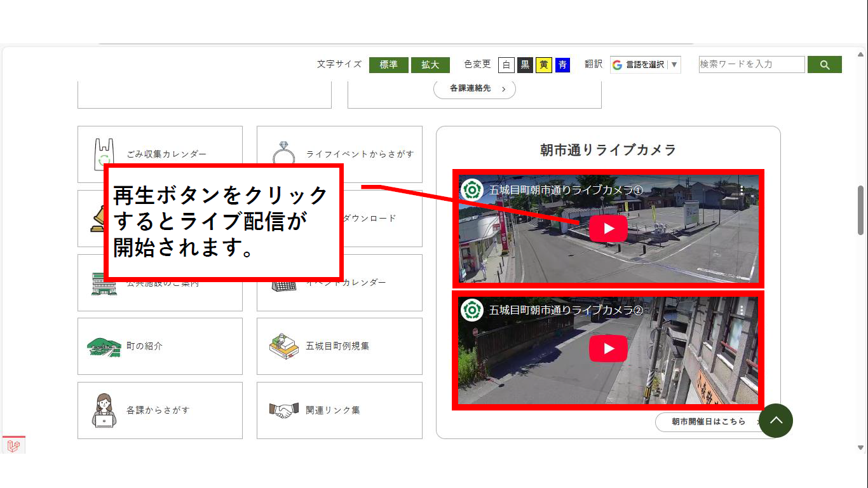The height and width of the screenshot is (488, 868).
Task: Click the Google logo in the translate box
Action: [617, 65]
